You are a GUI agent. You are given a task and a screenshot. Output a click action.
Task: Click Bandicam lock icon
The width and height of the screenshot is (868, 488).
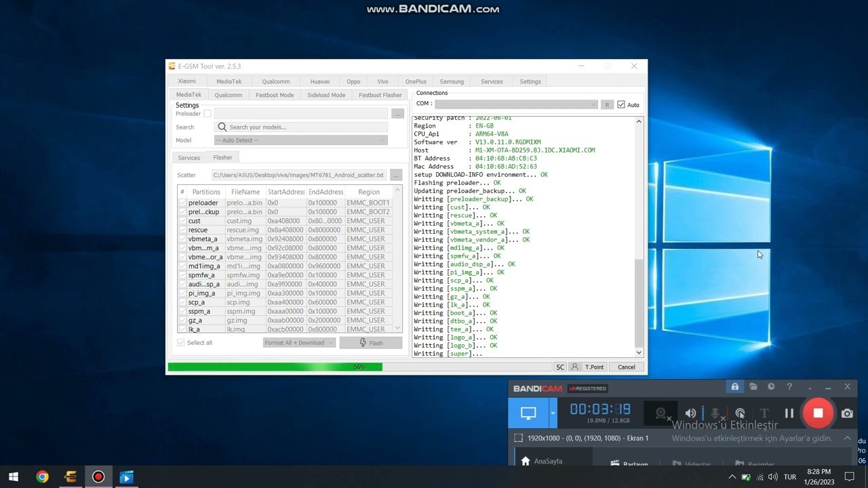(734, 387)
